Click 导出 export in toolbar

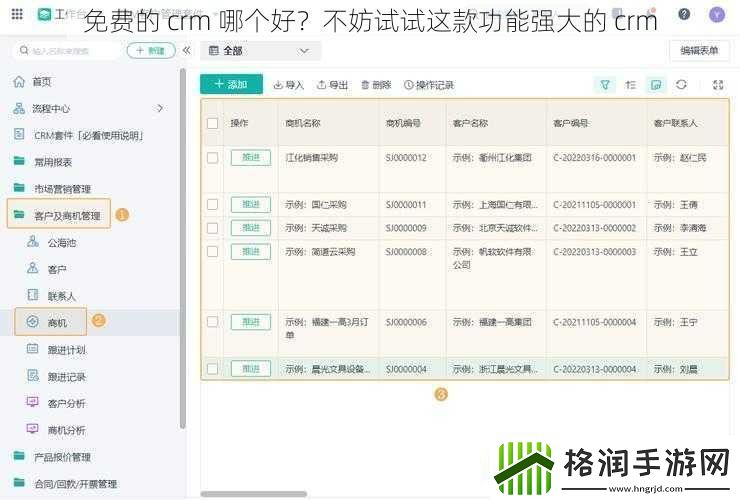click(x=333, y=85)
